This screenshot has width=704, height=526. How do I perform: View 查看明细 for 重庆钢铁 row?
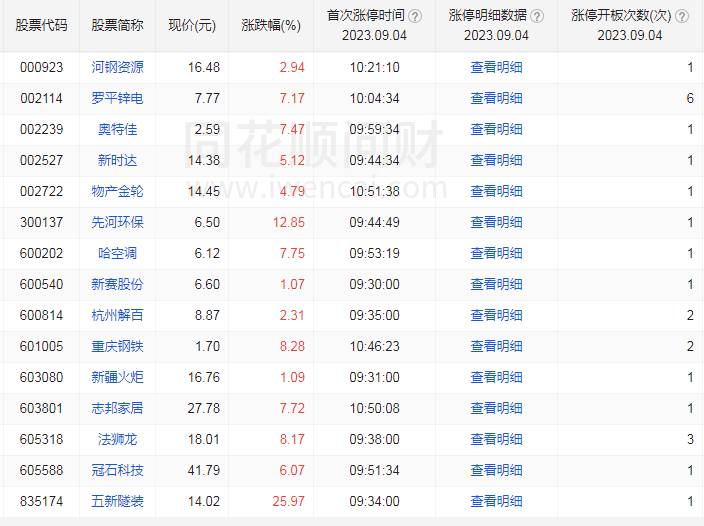pyautogui.click(x=497, y=346)
